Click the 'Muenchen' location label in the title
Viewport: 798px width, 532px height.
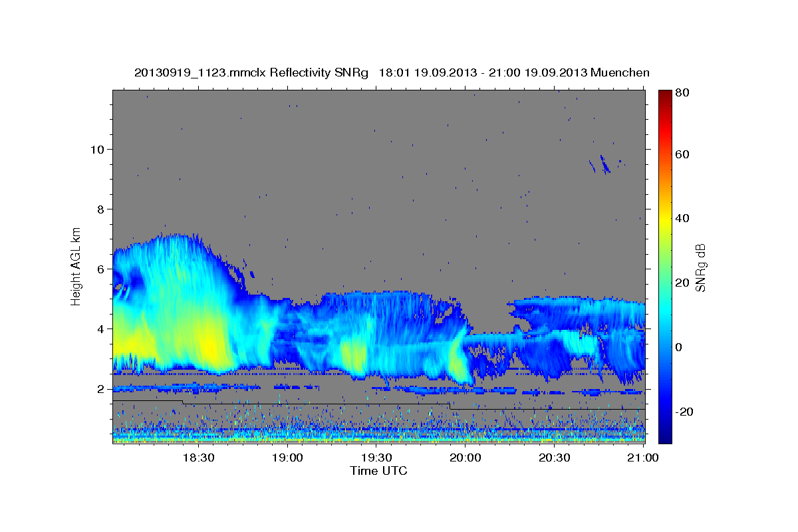point(618,72)
